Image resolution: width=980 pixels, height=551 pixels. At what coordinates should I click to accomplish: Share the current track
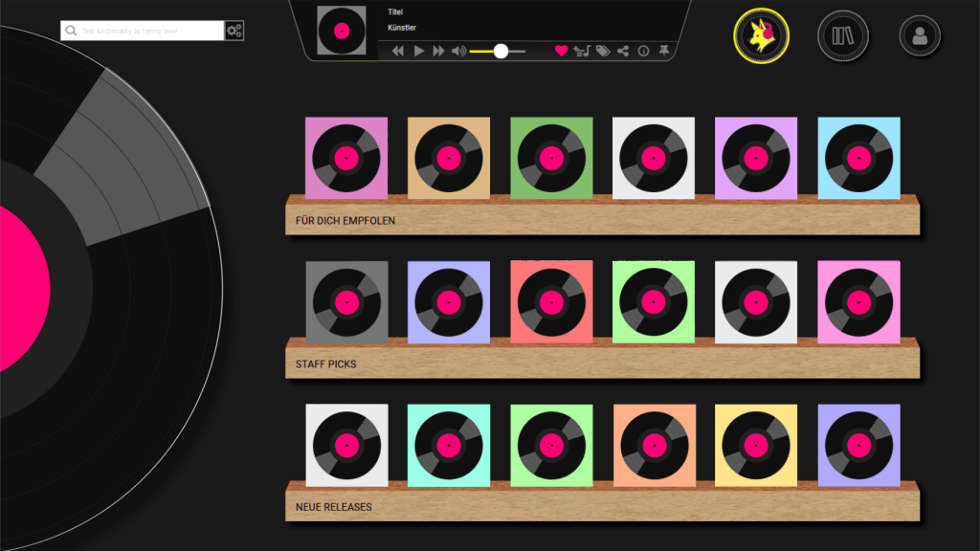coord(623,52)
